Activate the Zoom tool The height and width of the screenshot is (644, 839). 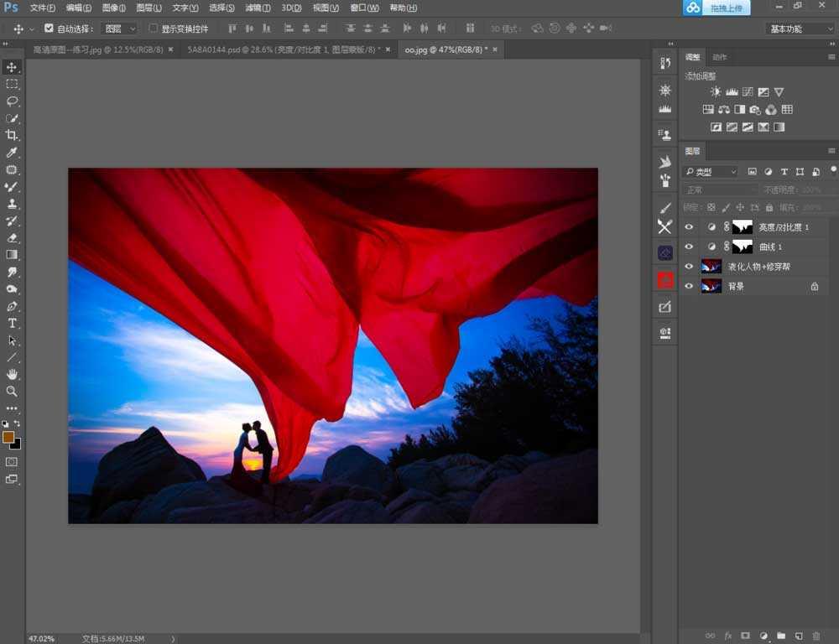tap(12, 391)
